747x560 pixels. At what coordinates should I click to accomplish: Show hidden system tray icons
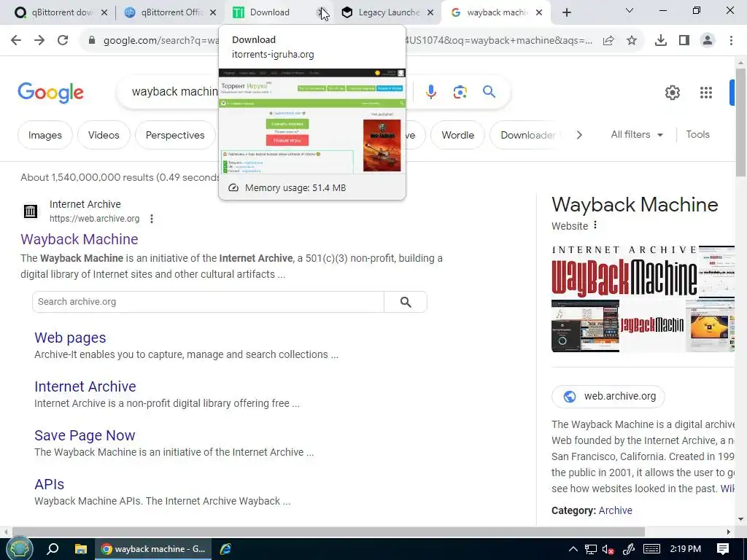(x=573, y=549)
